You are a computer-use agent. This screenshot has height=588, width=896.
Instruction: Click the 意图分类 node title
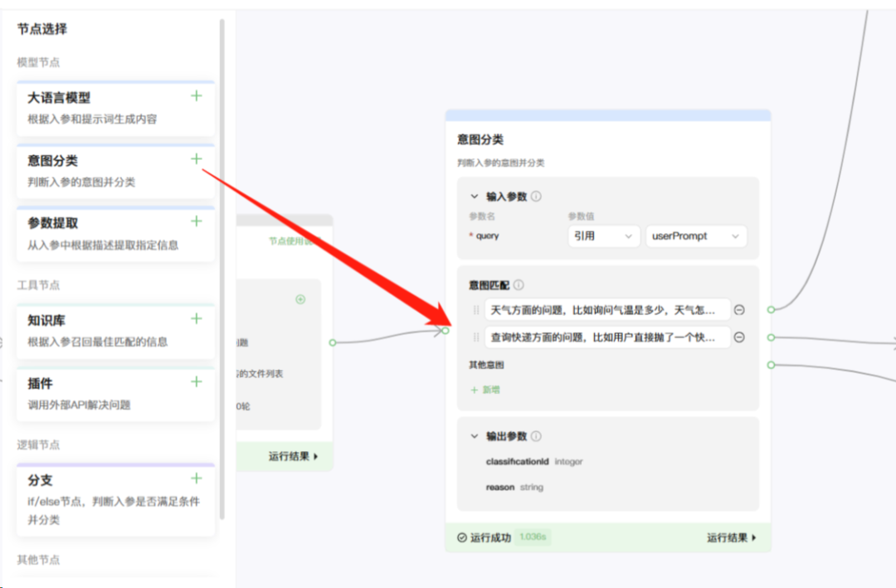click(480, 139)
